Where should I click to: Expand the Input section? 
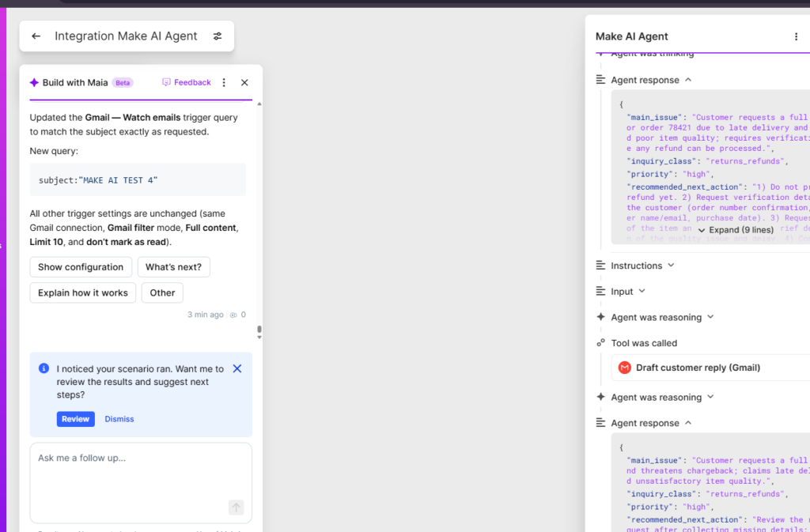(642, 291)
